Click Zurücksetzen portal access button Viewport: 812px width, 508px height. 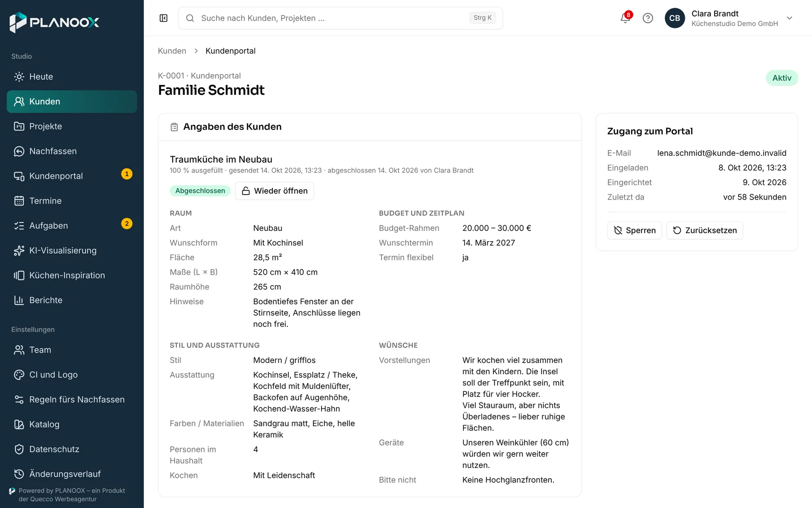coord(705,230)
